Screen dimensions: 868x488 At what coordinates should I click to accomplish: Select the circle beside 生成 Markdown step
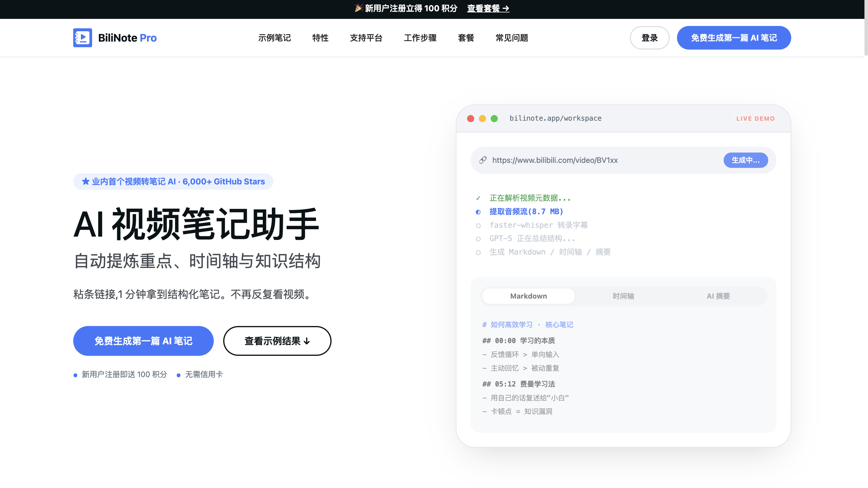coord(478,253)
